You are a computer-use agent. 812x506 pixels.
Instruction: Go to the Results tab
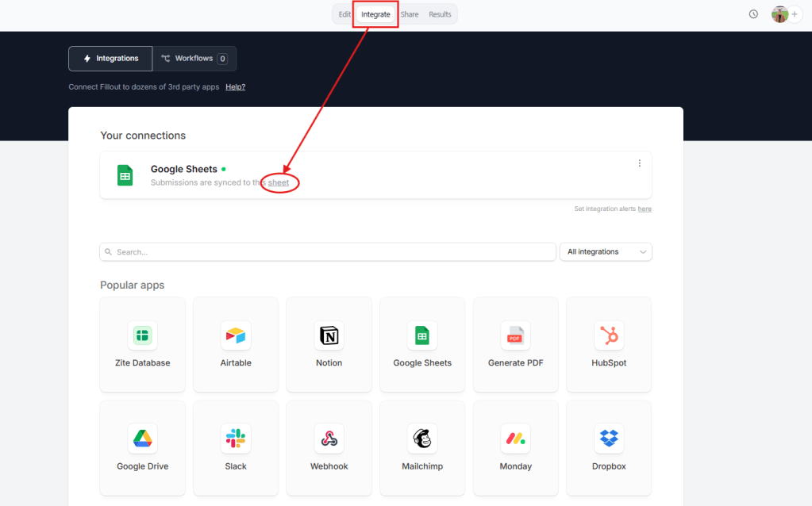click(440, 14)
